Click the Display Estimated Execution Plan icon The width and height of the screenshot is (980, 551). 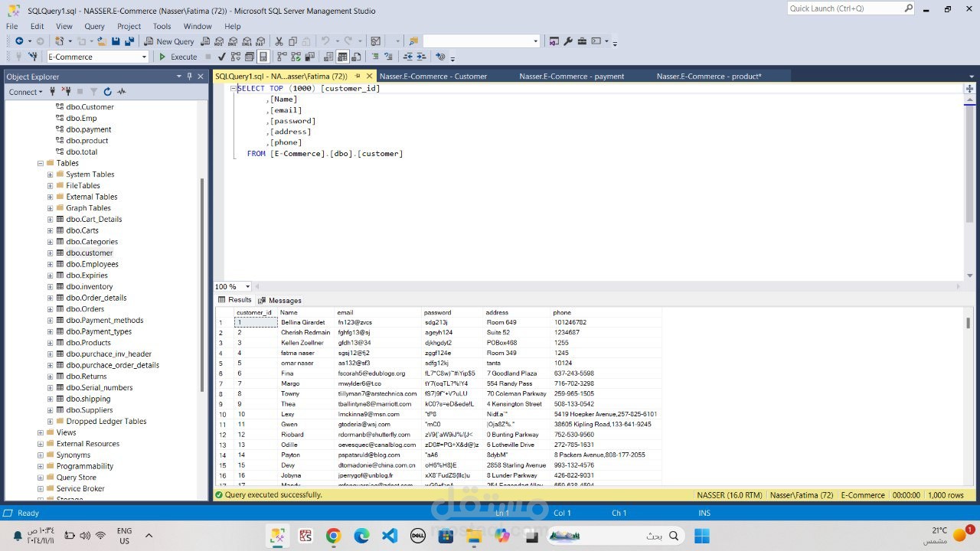point(236,57)
